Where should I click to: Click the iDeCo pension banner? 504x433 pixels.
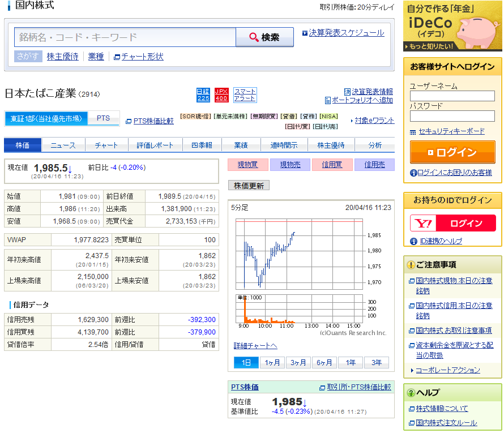(x=452, y=25)
